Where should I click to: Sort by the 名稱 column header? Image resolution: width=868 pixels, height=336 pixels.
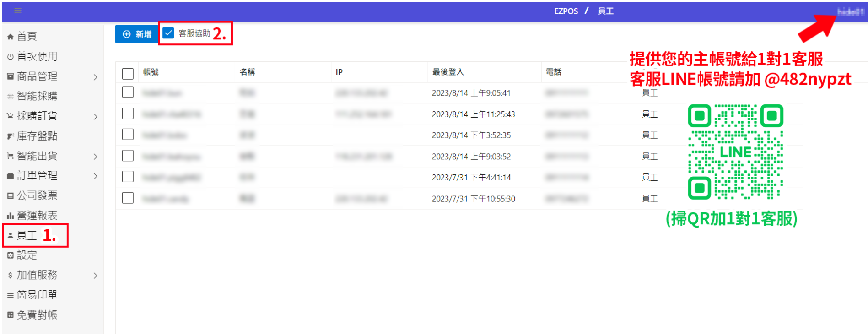pos(248,72)
